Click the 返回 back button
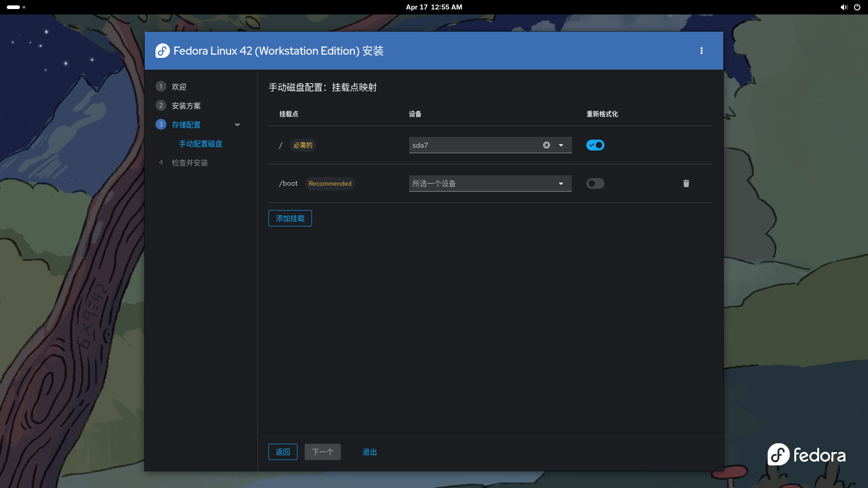This screenshot has width=868, height=488. click(283, 452)
